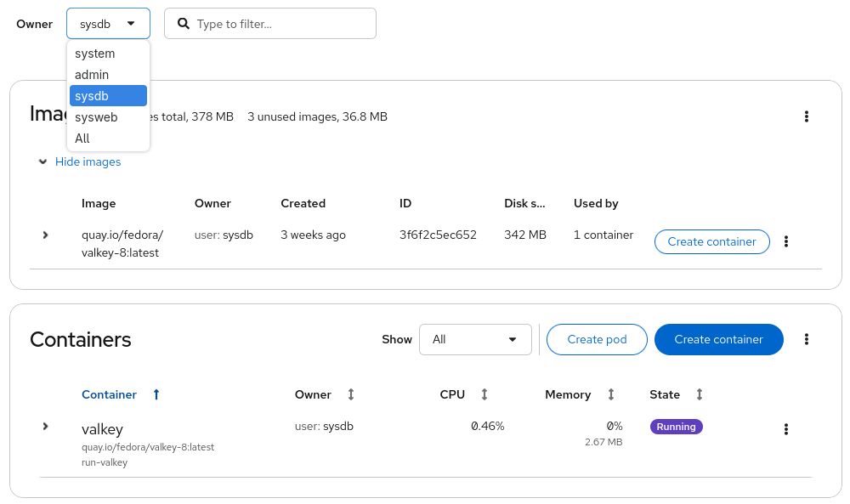The height and width of the screenshot is (504, 850).
Task: Sort containers by CPU column arrows
Action: [484, 394]
